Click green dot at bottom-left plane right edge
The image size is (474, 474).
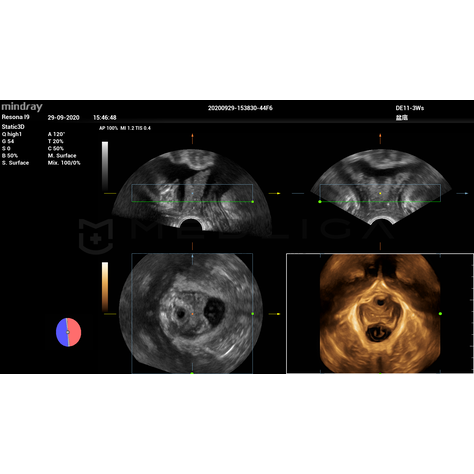tap(253, 314)
